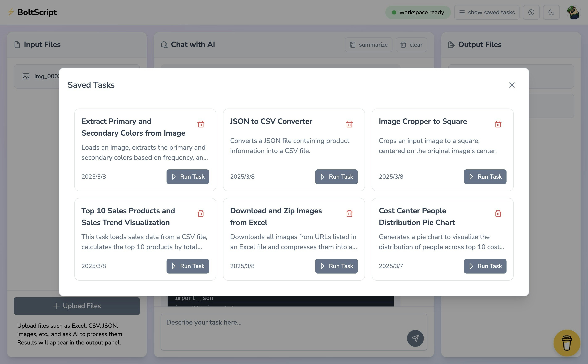Toggle dark mode with the moon icon

(x=551, y=12)
